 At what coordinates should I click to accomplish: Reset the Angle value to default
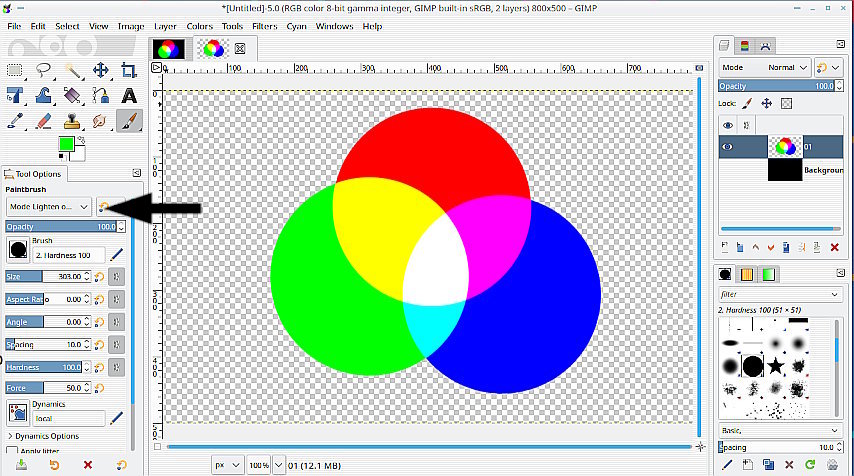[x=99, y=322]
